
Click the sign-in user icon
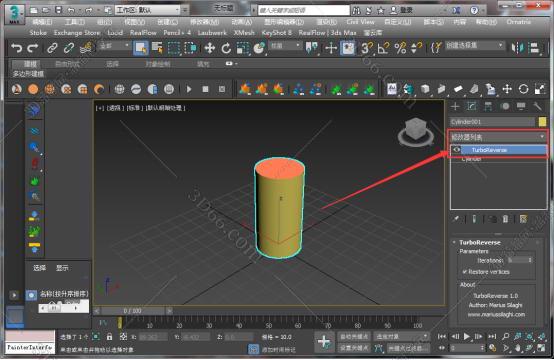tap(393, 10)
